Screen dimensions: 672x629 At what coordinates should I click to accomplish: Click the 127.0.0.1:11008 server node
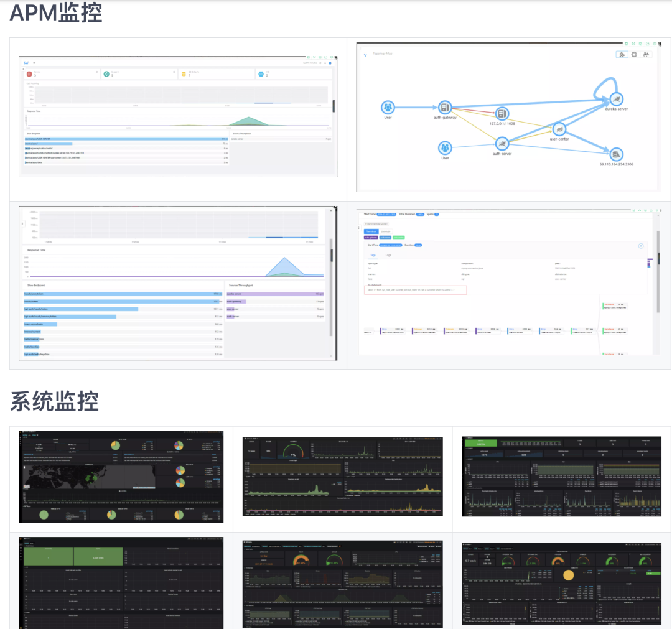tap(502, 114)
